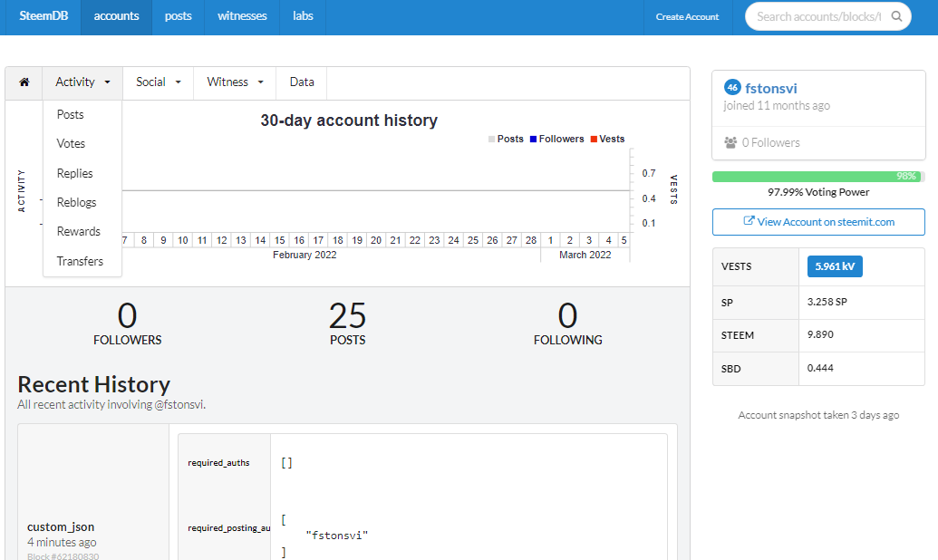Expand the Witness dropdown menu

coord(235,82)
